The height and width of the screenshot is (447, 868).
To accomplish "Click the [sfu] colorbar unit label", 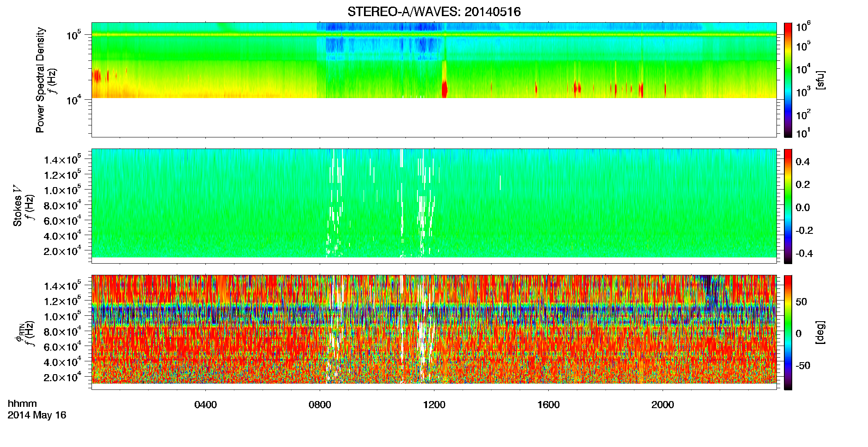I will [821, 80].
